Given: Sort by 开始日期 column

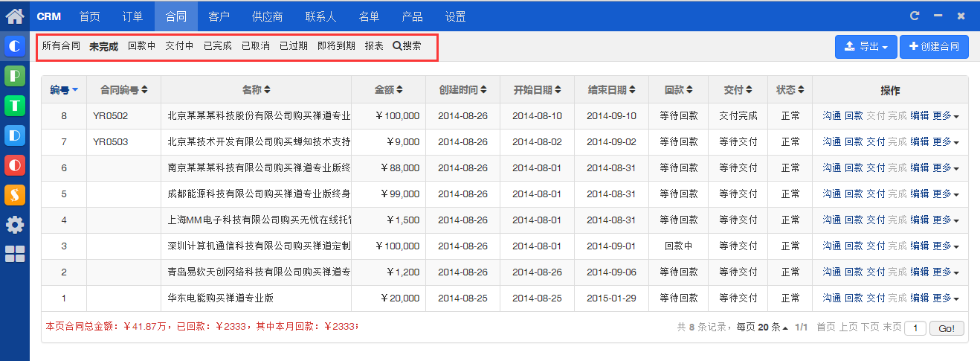Looking at the screenshot, I should pyautogui.click(x=537, y=90).
